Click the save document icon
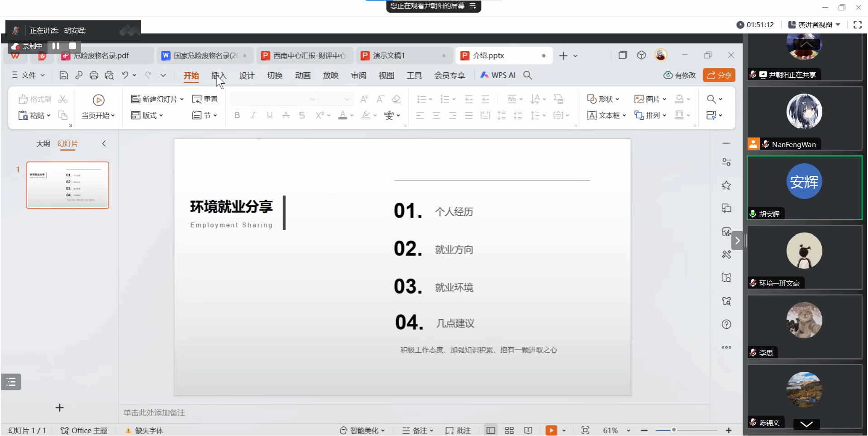868x436 pixels. coord(64,76)
